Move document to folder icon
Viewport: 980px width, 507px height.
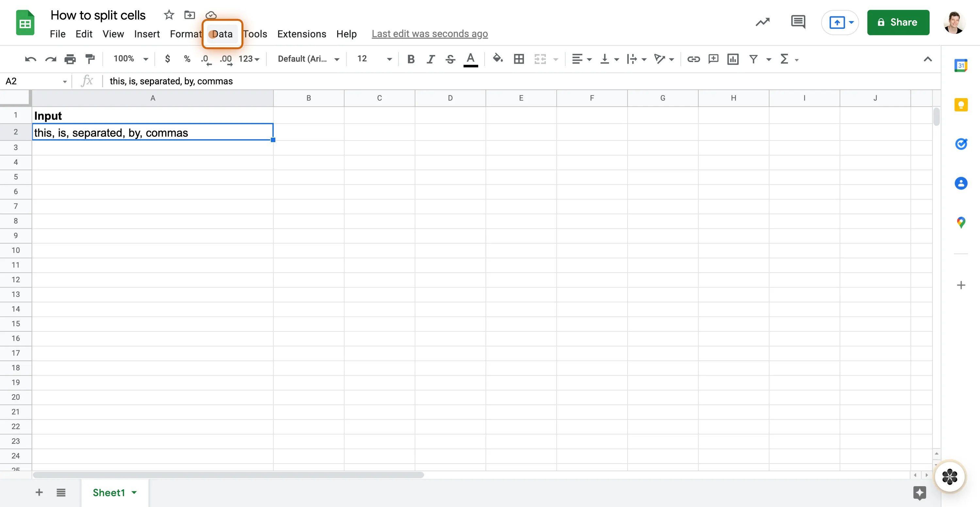point(189,15)
